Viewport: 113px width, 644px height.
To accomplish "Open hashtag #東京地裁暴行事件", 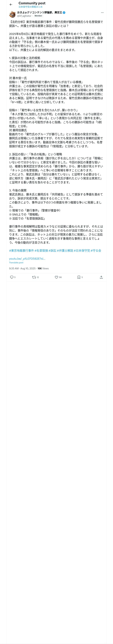I will coord(21,250).
